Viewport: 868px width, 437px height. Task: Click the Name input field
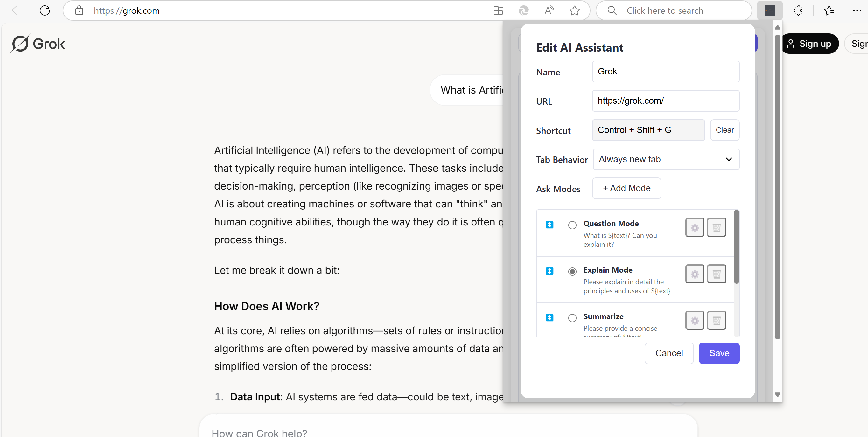point(666,72)
